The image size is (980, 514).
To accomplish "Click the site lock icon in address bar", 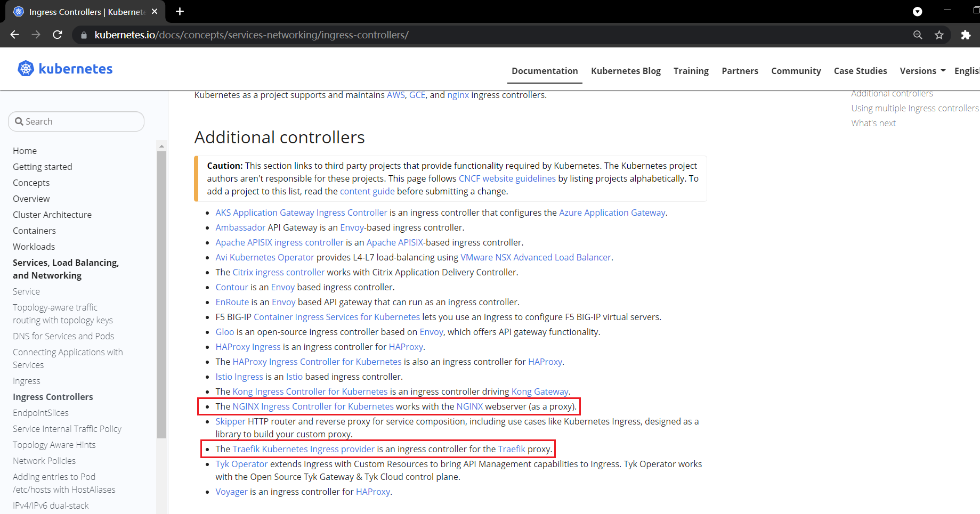I will [x=83, y=35].
